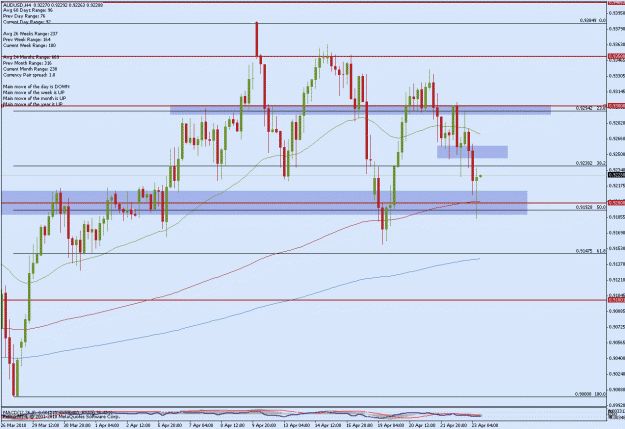Click the 0.92382 38.2 Fibonacci level label
The image size is (625, 429).
click(x=591, y=163)
